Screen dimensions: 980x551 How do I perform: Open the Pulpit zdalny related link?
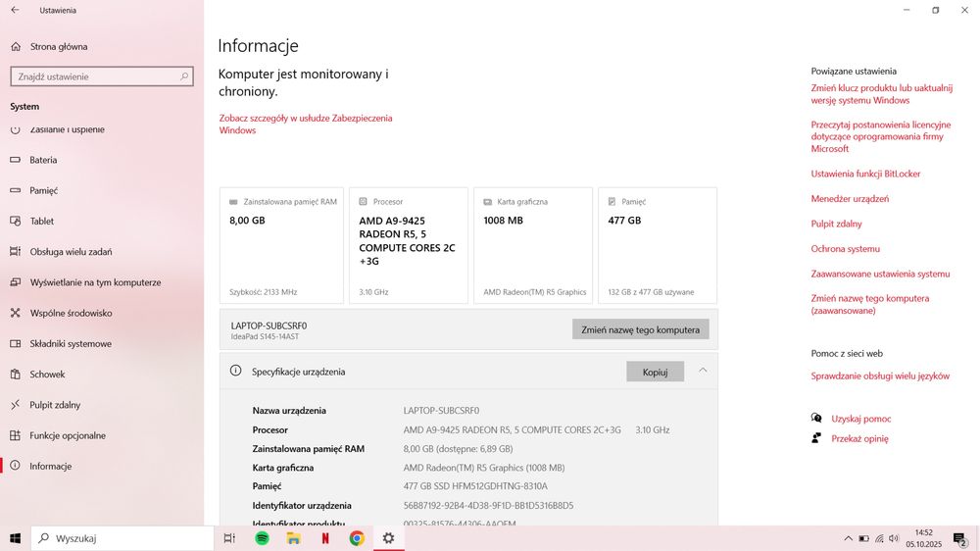(836, 224)
